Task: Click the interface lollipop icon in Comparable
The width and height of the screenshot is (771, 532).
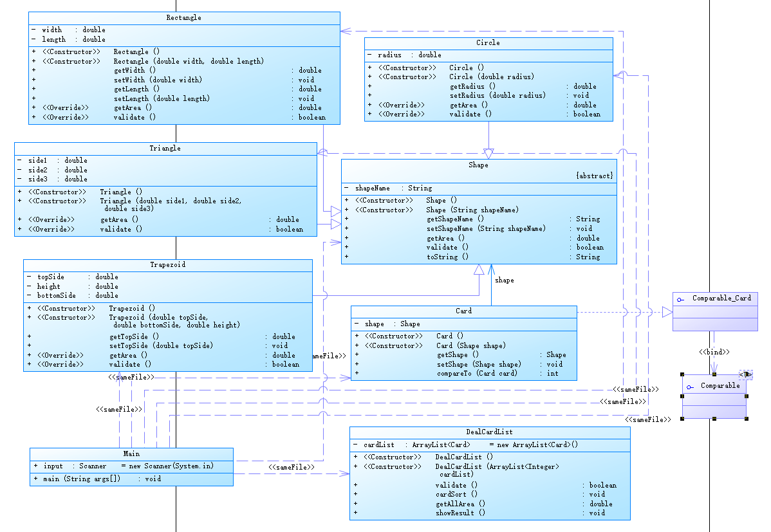Action: (x=691, y=387)
